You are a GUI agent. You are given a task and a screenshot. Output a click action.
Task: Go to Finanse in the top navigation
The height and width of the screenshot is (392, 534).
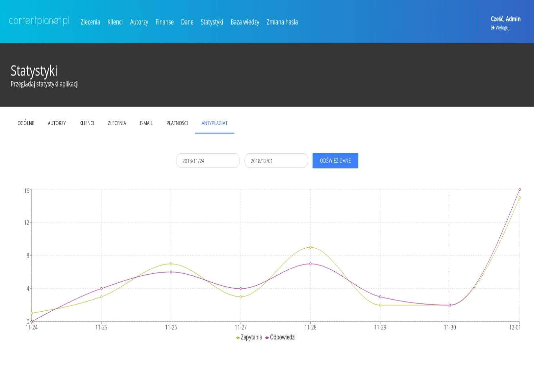(x=165, y=22)
